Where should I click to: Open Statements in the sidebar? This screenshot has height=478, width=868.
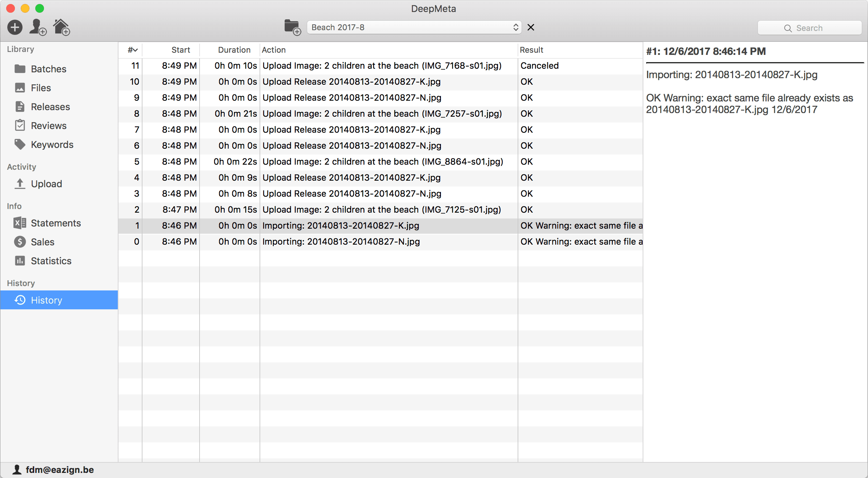coord(59,223)
